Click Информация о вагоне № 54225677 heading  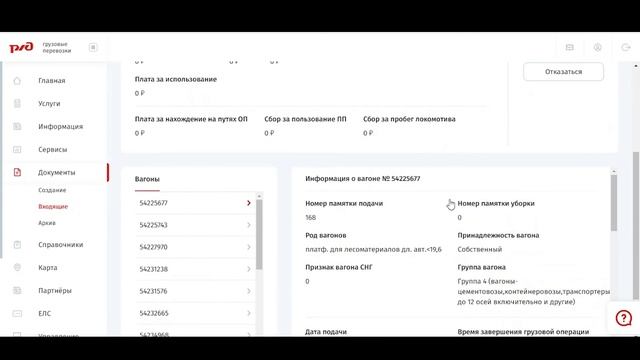coord(362,179)
